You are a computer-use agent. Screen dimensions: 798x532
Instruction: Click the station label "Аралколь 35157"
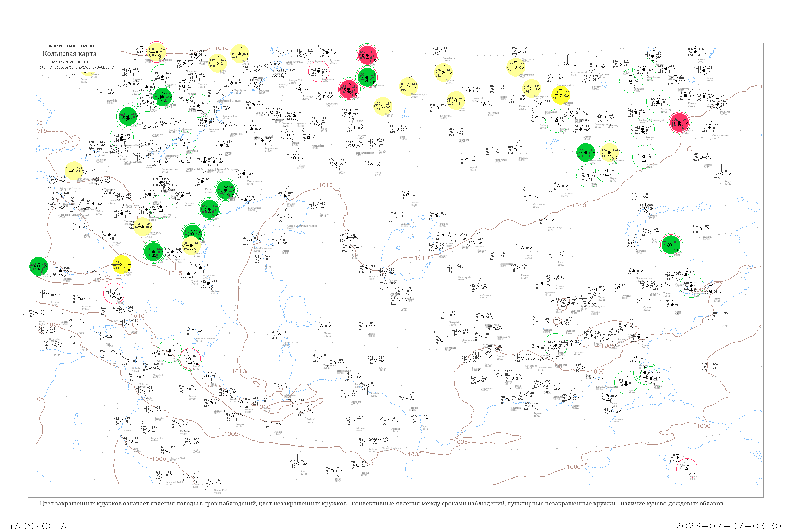[x=464, y=141]
